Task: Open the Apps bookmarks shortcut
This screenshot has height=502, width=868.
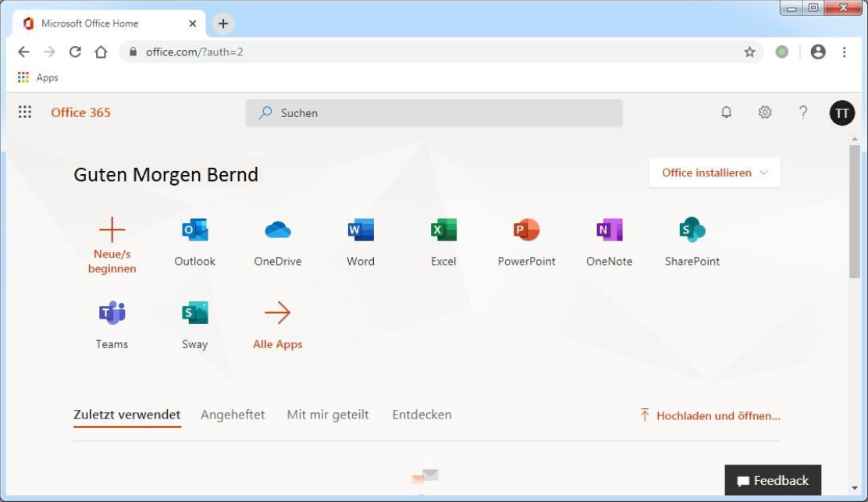Action: pyautogui.click(x=37, y=77)
